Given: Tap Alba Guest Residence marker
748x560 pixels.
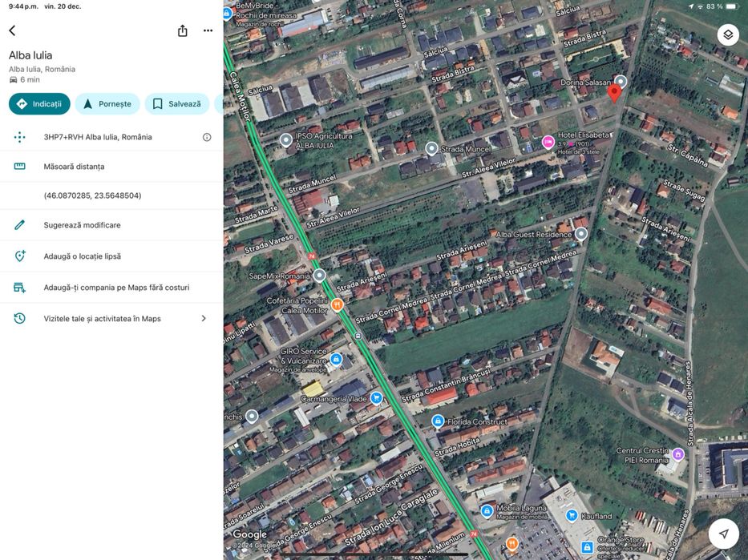Looking at the screenshot, I should [x=580, y=234].
